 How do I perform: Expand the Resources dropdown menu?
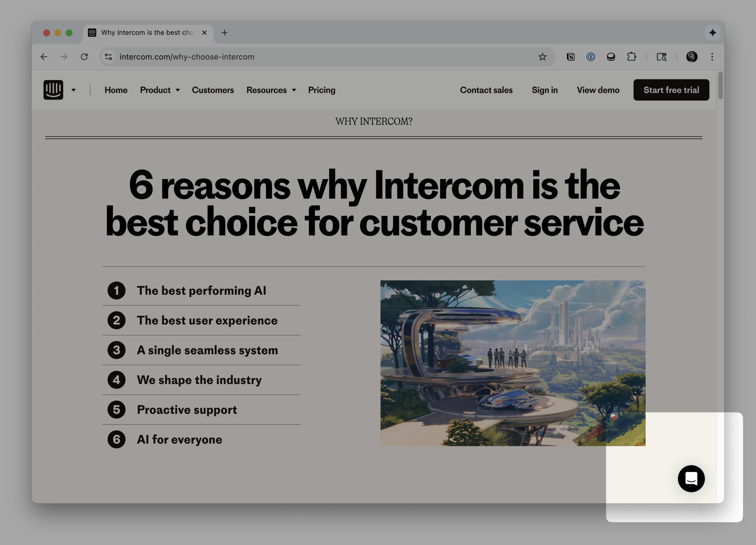point(271,90)
